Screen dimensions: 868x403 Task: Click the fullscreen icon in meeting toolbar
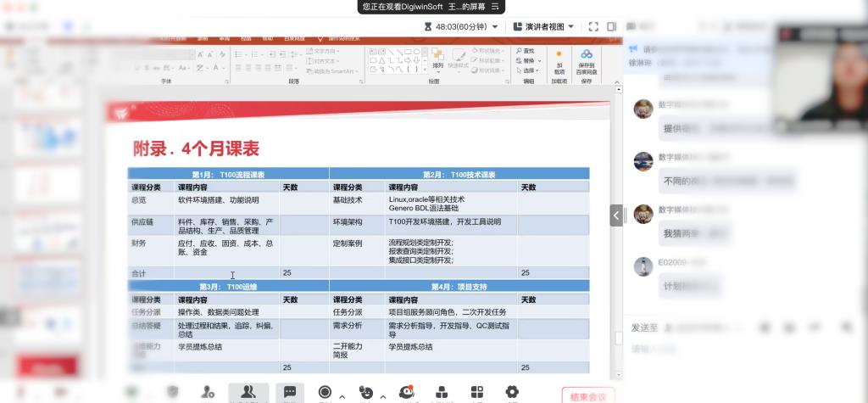click(593, 27)
